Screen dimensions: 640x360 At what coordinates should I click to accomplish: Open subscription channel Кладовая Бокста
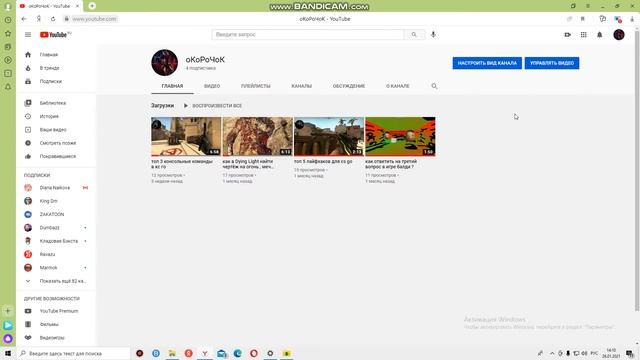pyautogui.click(x=56, y=241)
